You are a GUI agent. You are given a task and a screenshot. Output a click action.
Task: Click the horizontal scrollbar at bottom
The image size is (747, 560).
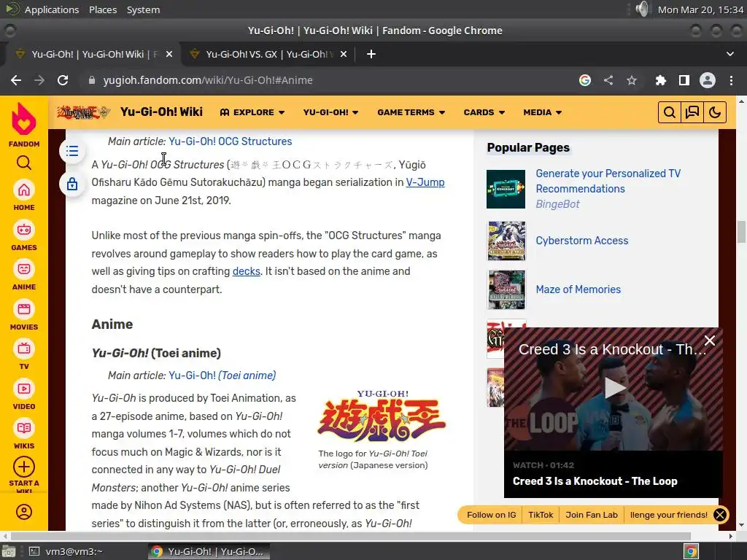coord(351,536)
